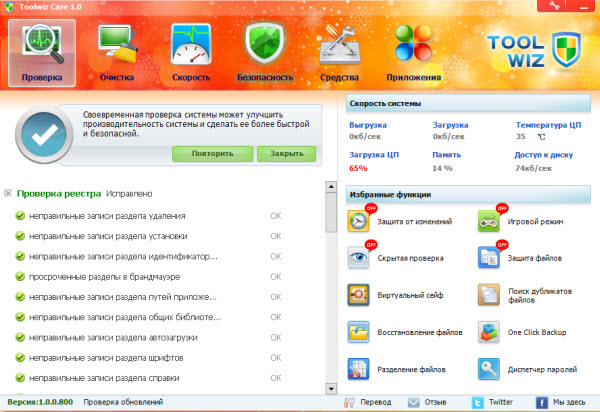Collapse the Проверка реестра section
Screen dimensions: 600x412
tap(8, 193)
